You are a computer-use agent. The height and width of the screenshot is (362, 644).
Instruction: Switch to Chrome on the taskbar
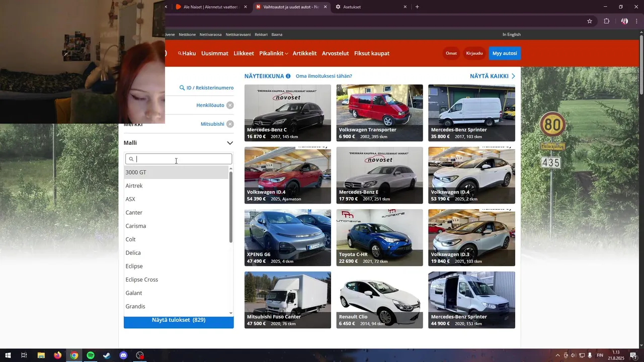coord(74,355)
